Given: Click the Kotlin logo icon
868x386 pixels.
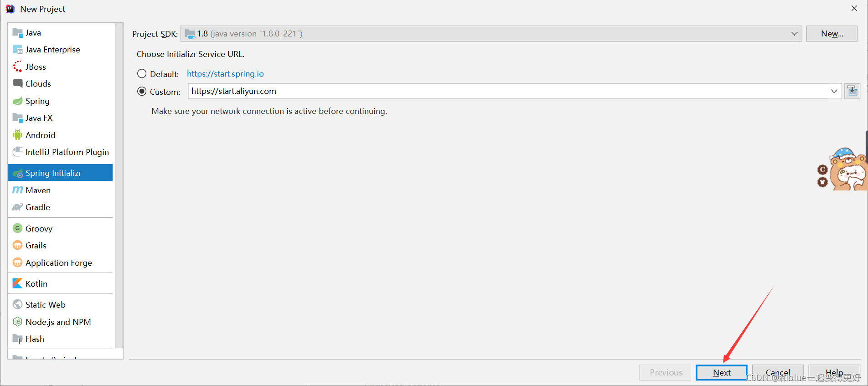Looking at the screenshot, I should coord(18,283).
